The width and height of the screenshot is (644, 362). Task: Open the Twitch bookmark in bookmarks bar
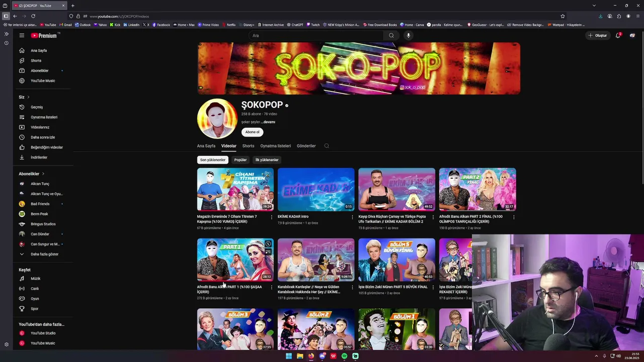pyautogui.click(x=313, y=25)
